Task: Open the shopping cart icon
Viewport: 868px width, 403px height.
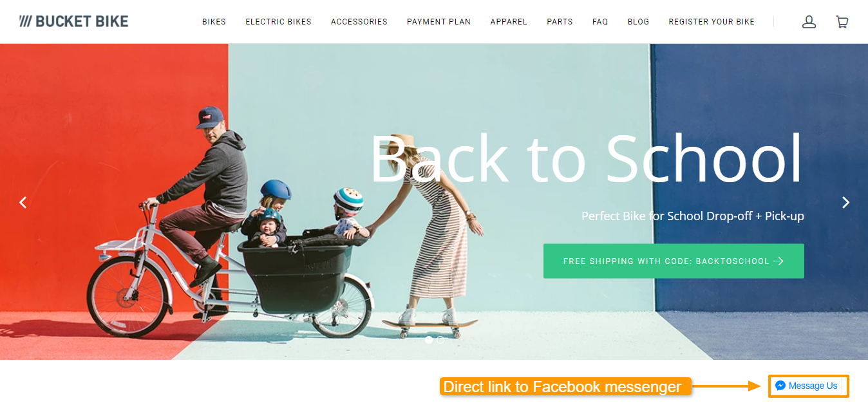Action: coord(842,22)
